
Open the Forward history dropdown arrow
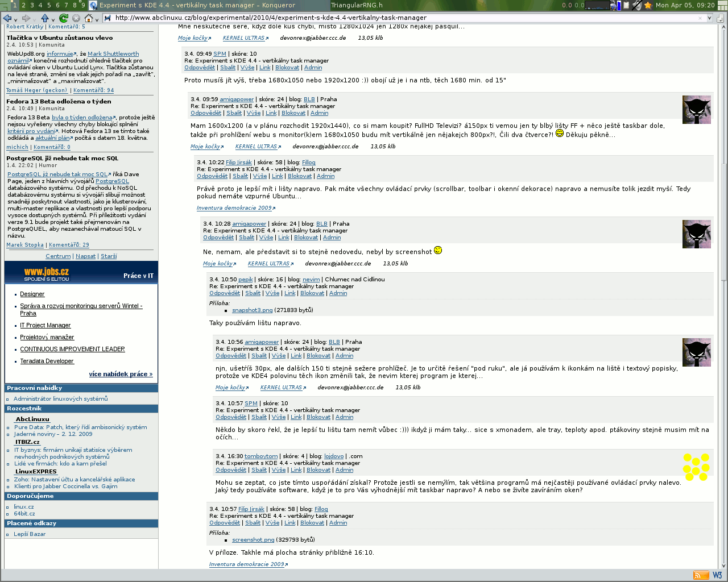(x=34, y=19)
